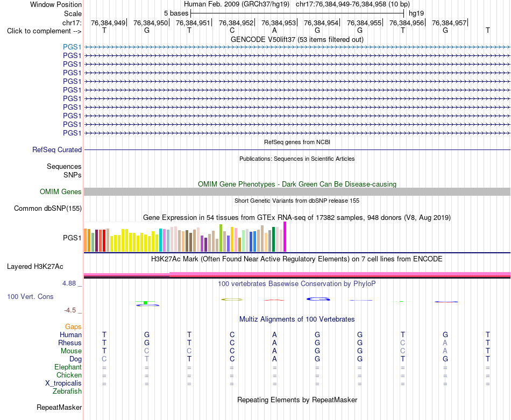
Task: Open the OMIM Gene Phenotypes green title
Action: [297, 184]
